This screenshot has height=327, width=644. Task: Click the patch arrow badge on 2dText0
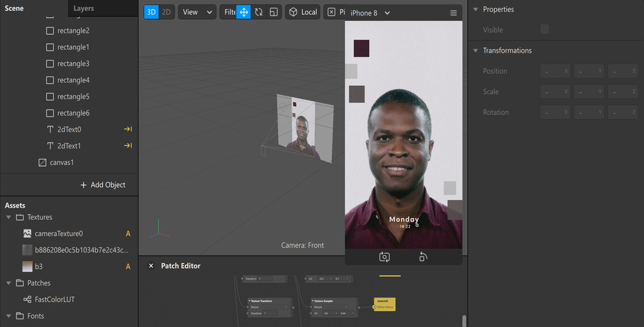(128, 129)
